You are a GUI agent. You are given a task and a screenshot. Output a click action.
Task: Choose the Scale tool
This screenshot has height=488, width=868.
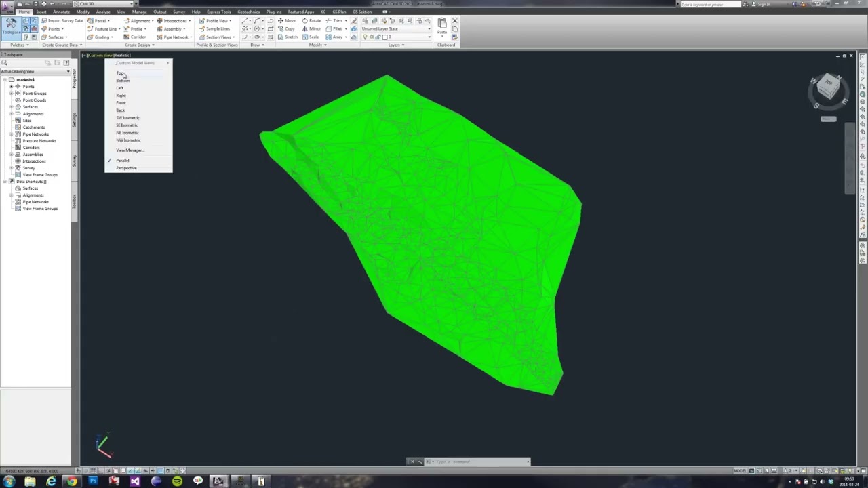coord(311,37)
